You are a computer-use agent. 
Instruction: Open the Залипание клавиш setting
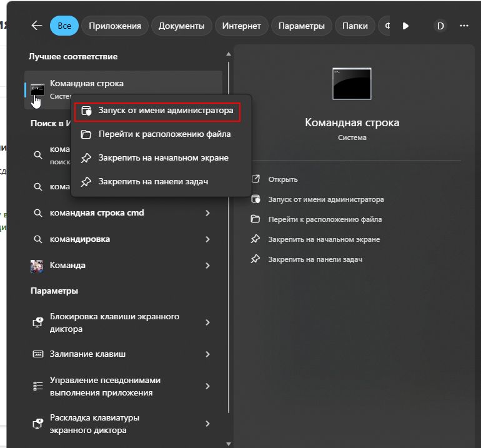pos(122,354)
